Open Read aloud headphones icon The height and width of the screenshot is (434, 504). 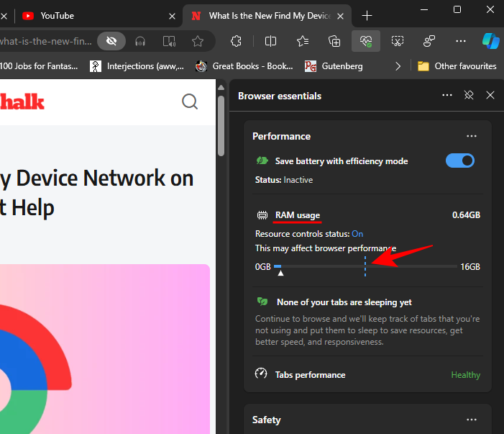tap(140, 41)
